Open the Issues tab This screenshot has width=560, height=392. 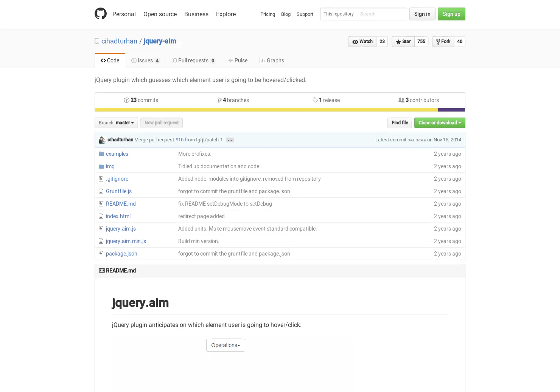coord(146,60)
